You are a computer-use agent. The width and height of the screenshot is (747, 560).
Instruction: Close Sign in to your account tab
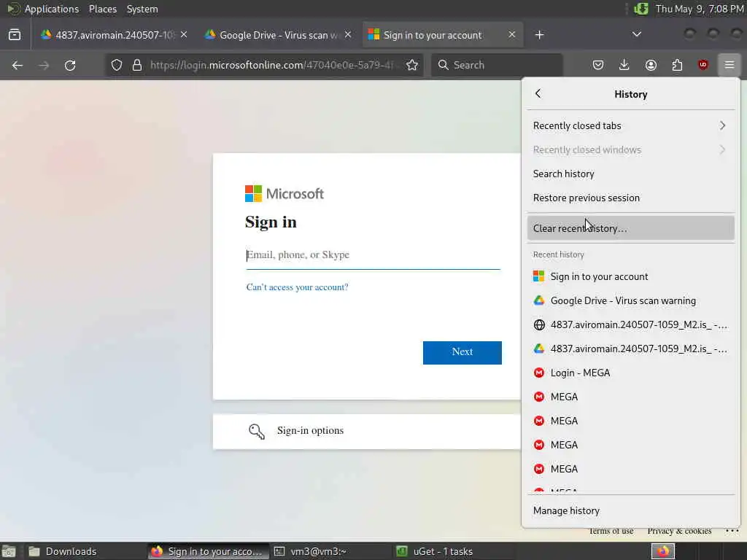511,35
